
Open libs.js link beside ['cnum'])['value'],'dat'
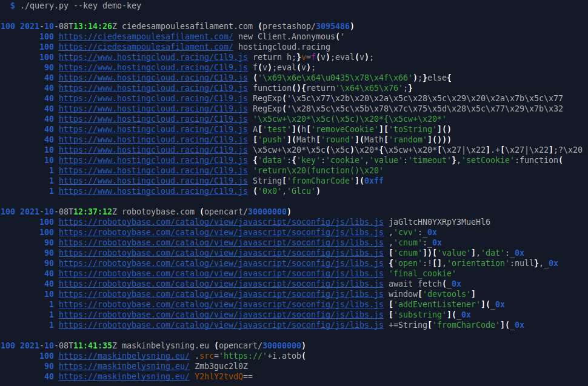pos(221,253)
